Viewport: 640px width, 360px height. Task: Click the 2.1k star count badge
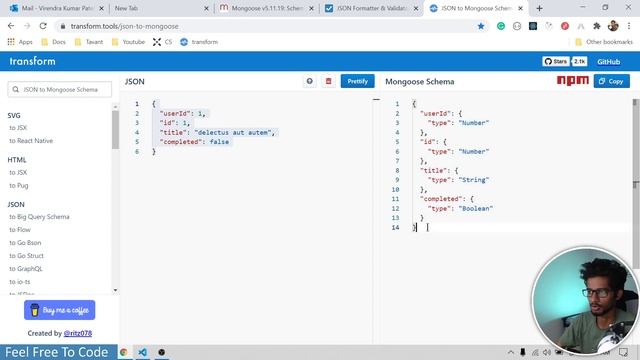579,62
